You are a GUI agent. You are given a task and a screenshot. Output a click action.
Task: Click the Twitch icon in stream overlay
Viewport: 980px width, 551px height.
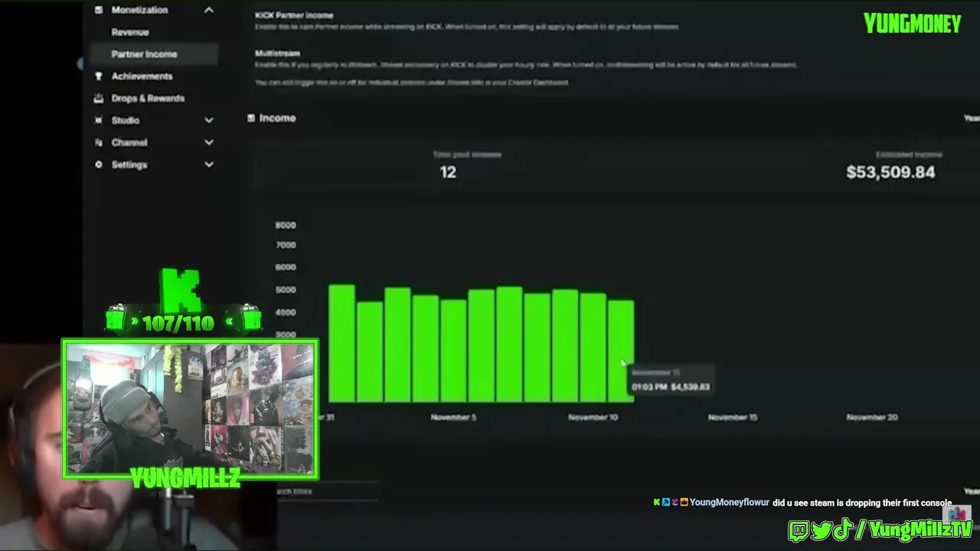click(798, 530)
